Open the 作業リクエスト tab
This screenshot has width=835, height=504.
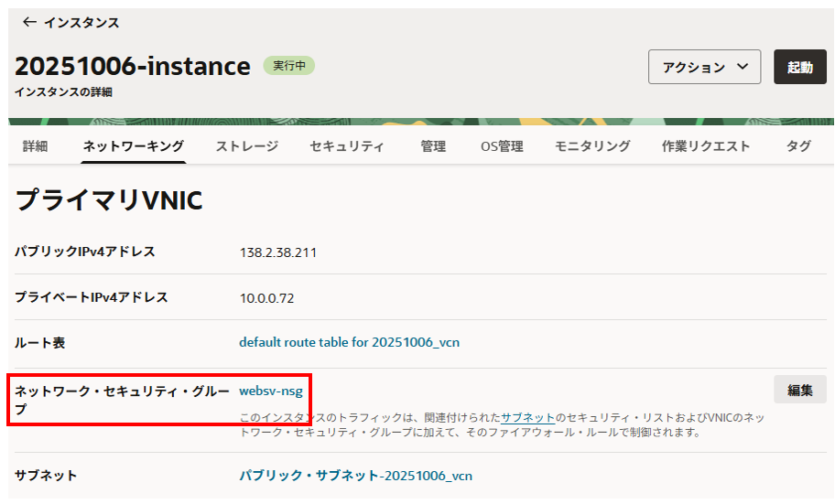coord(706,146)
